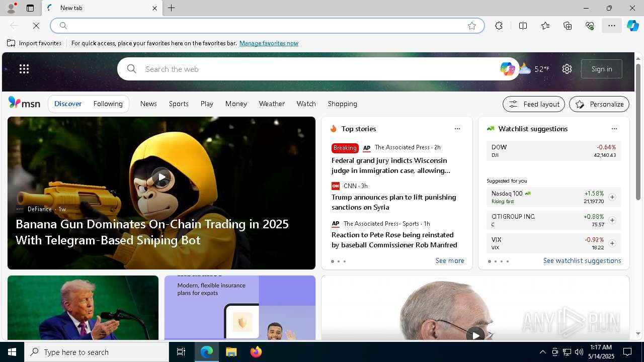This screenshot has height=362, width=644.
Task: Open the browser profile icon
Action: pyautogui.click(x=11, y=8)
